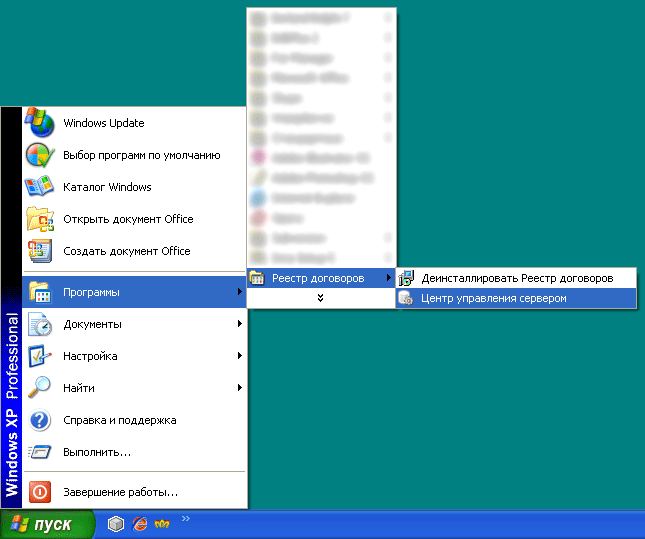Expand quick launch overflow chevron
Viewport: 645px width, 539px height.
[x=186, y=518]
